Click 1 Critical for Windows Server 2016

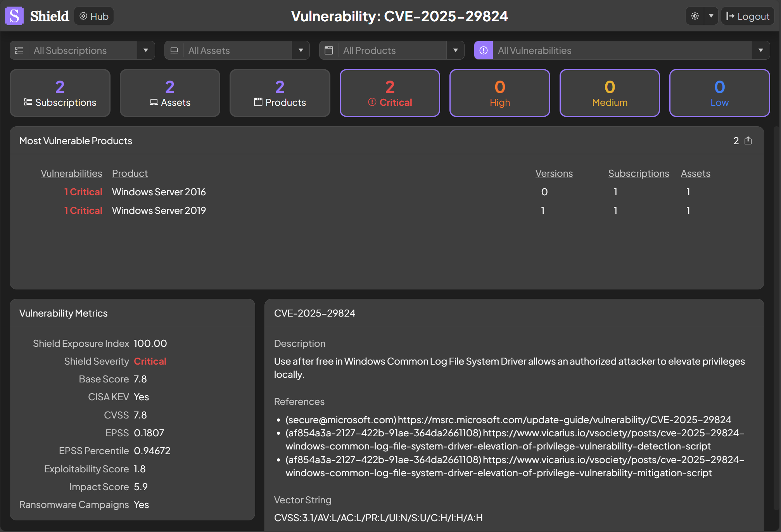coord(83,192)
